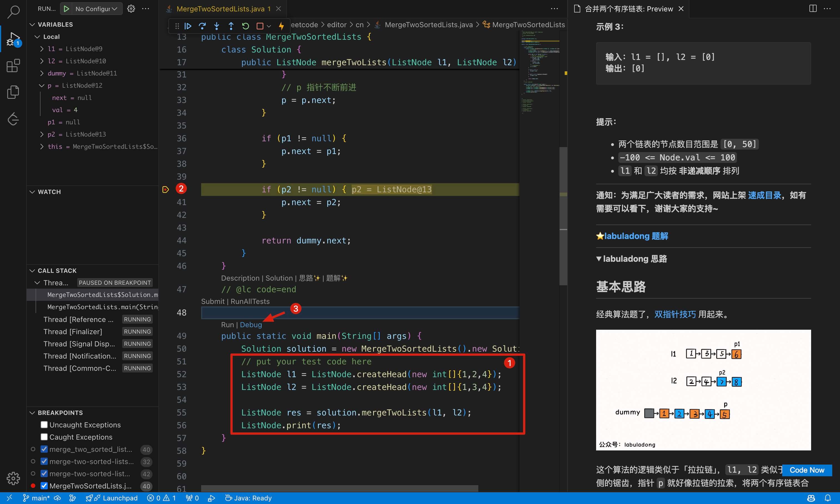Click the blue Code Now button
Image resolution: width=840 pixels, height=504 pixels.
(x=807, y=470)
